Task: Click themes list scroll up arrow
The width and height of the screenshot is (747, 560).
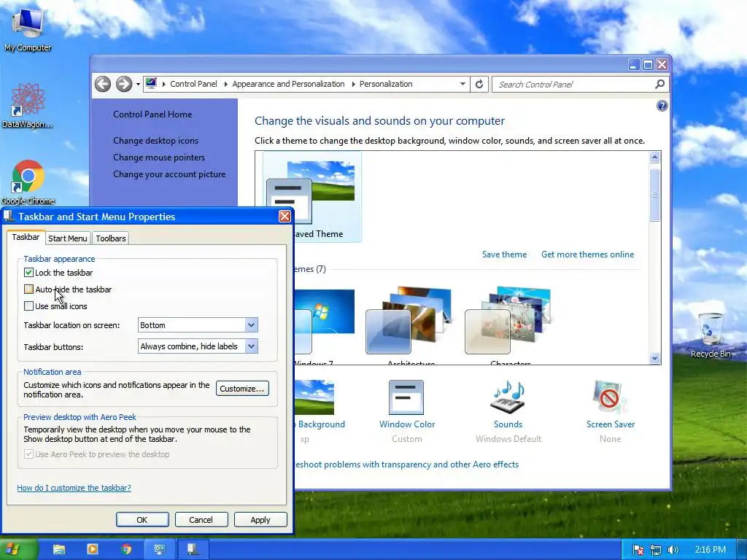Action: pyautogui.click(x=654, y=157)
